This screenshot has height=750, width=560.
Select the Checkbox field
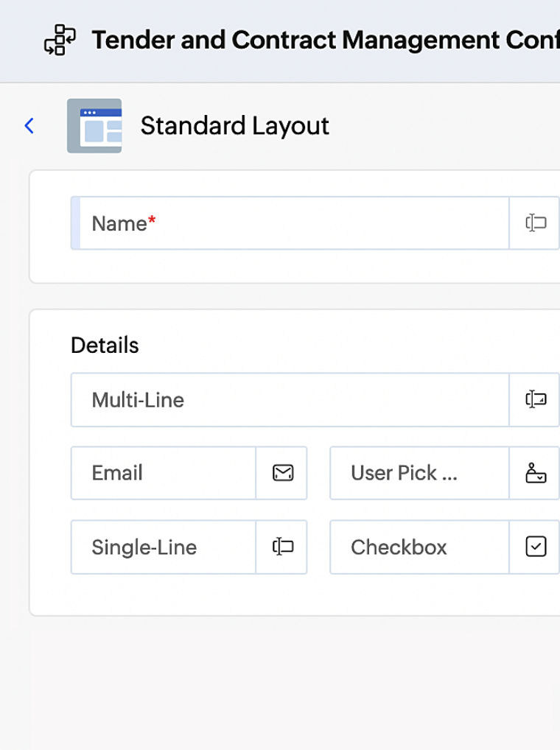tap(419, 547)
